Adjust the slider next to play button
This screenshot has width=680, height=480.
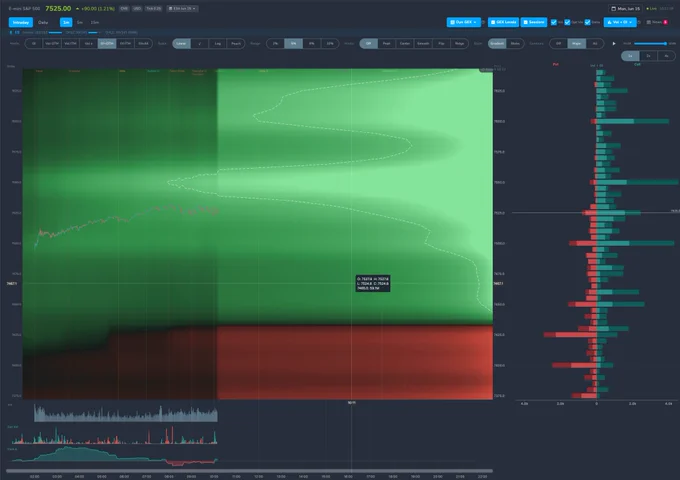650,43
